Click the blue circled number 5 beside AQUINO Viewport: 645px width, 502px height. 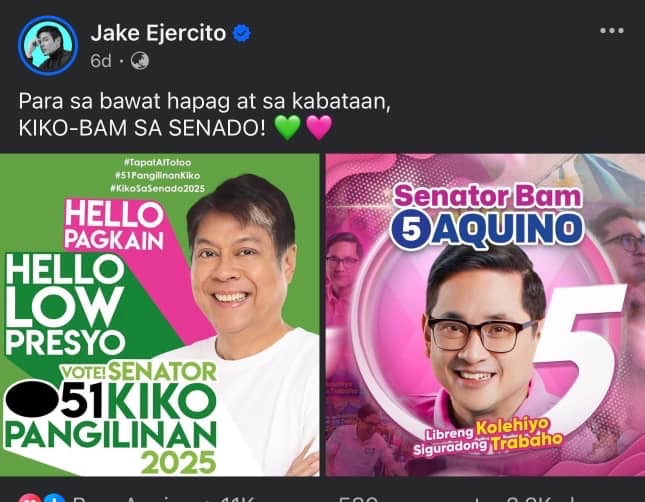tap(411, 229)
